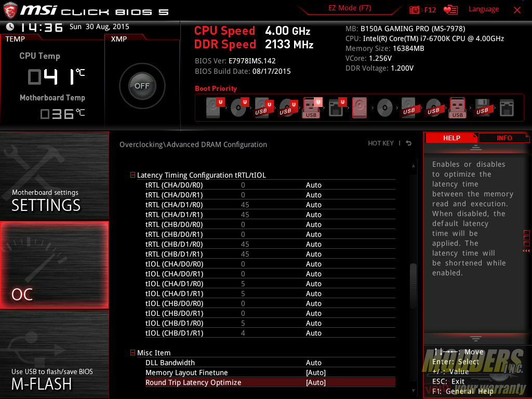The image size is (532, 399).
Task: Select the UEFI network boot device icon
Action: [337, 108]
